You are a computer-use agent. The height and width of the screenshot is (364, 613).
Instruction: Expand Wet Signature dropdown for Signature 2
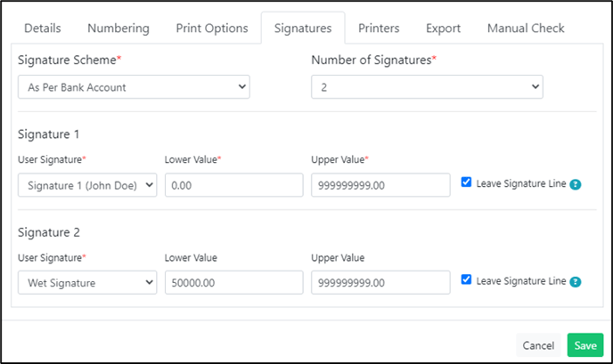point(87,282)
